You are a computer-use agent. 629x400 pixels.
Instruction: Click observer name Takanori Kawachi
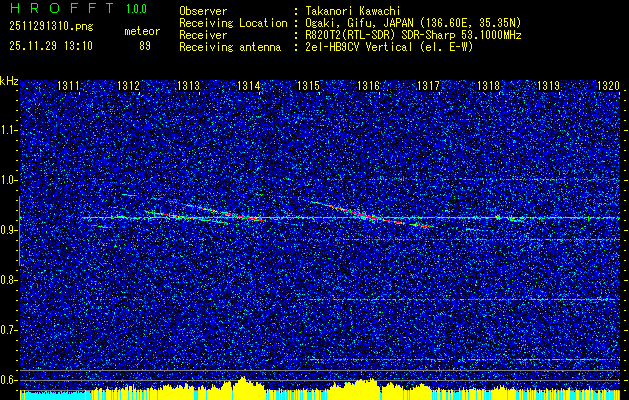[x=353, y=11]
